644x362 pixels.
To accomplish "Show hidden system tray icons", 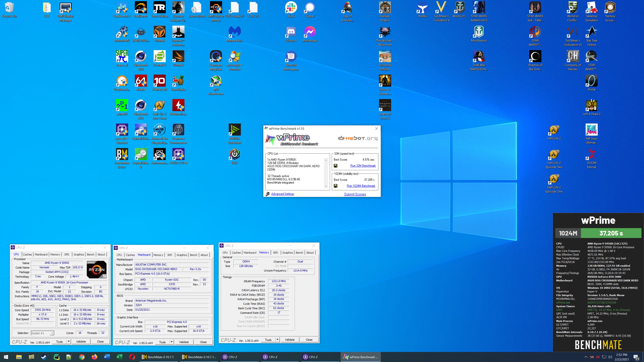I will coord(586,357).
